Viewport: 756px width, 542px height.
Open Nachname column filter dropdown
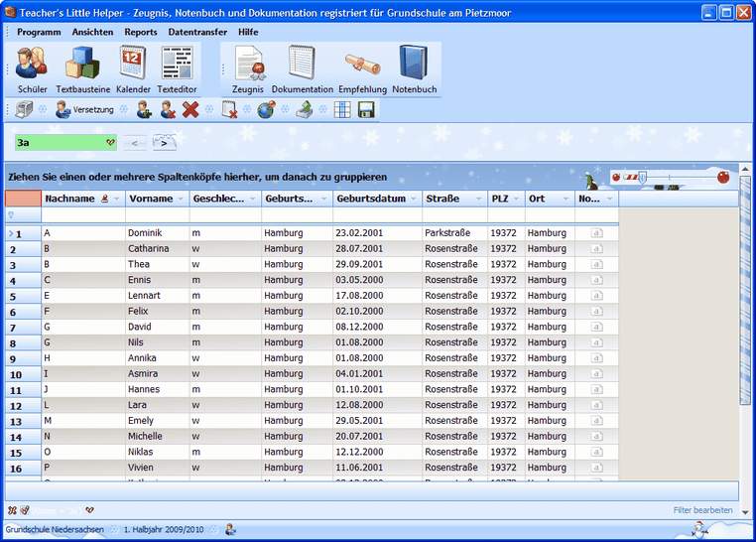point(116,199)
